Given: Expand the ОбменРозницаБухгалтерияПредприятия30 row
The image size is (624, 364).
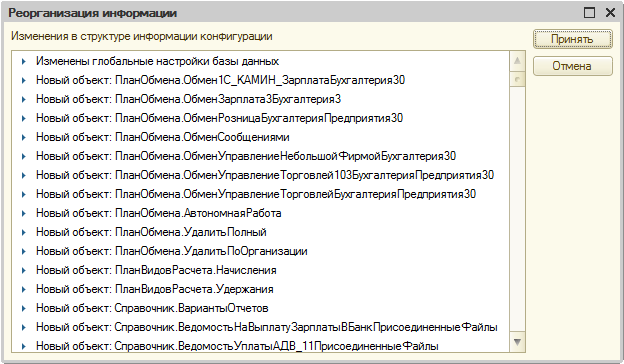Looking at the screenshot, I should pyautogui.click(x=23, y=118).
